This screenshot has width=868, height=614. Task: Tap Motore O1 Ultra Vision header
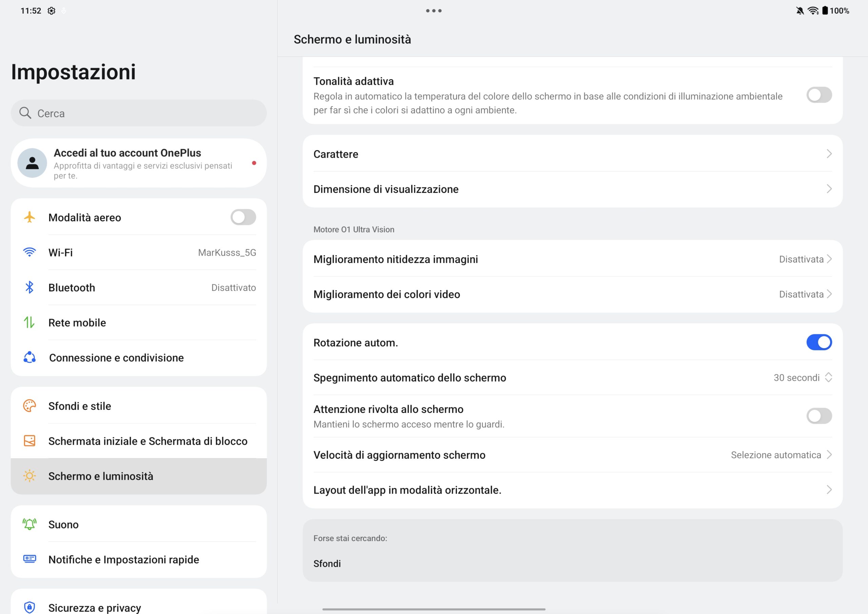(354, 230)
